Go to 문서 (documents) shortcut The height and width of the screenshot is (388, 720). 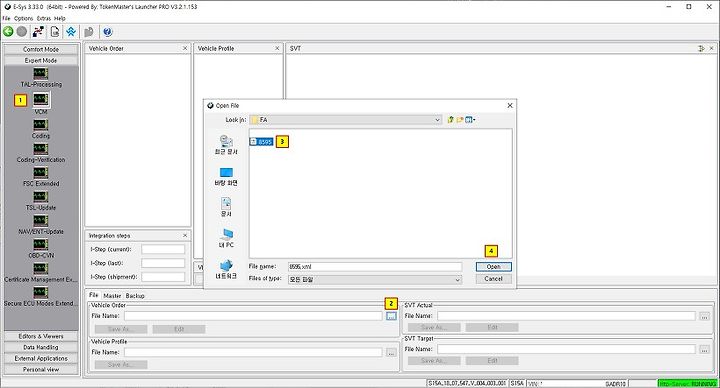(226, 207)
